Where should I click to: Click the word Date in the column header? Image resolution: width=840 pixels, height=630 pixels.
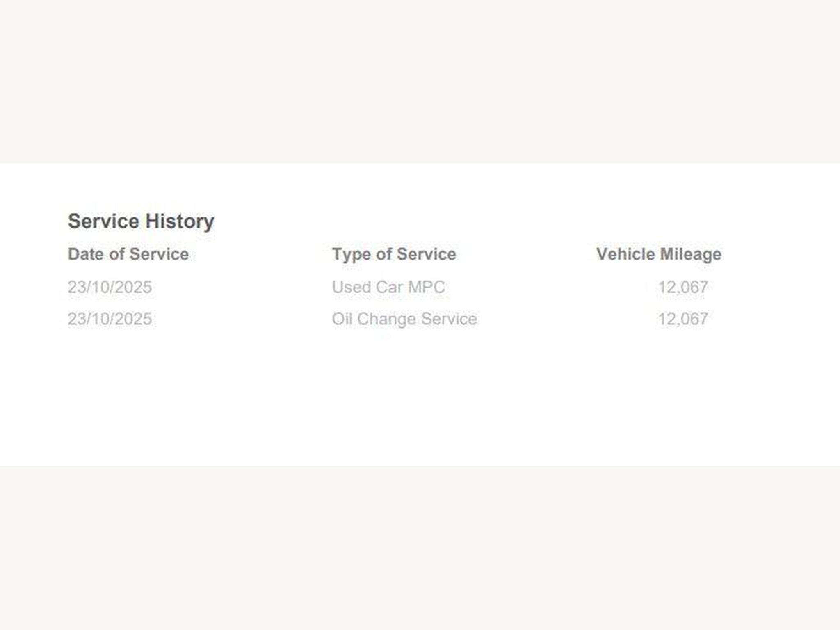tap(86, 254)
